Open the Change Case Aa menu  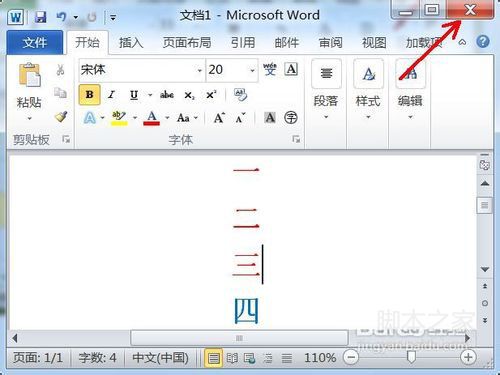point(187,118)
